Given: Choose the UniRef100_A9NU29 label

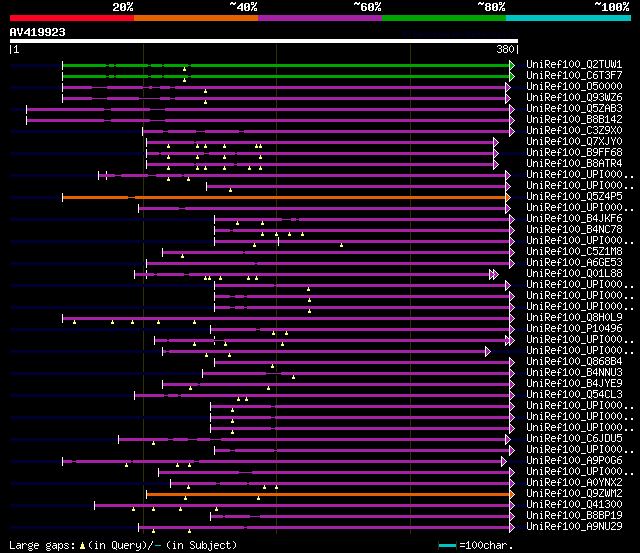Looking at the screenshot, I should (x=574, y=527).
